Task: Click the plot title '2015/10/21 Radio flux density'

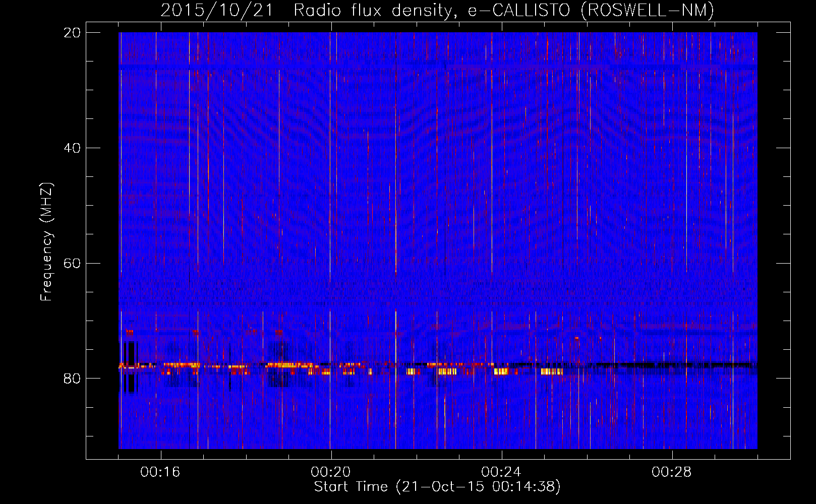Action: tap(437, 10)
